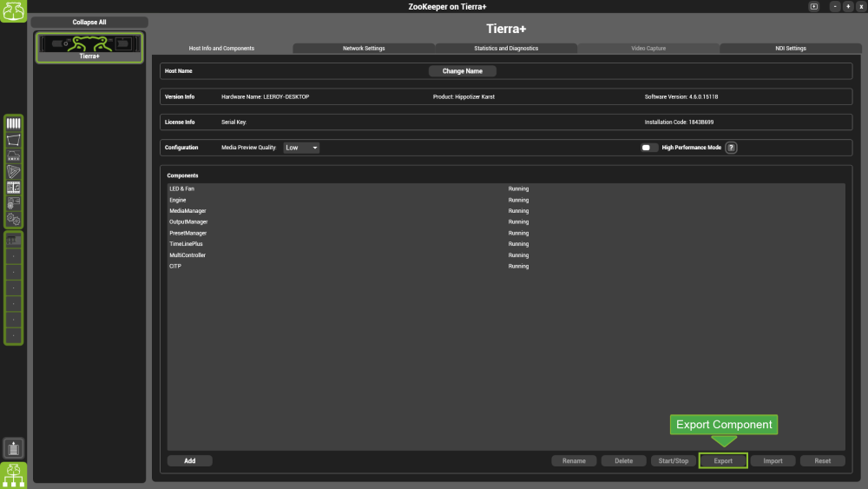Screen dimensions: 868x489
Task: Select the PresetManager component row
Action: pyautogui.click(x=506, y=233)
